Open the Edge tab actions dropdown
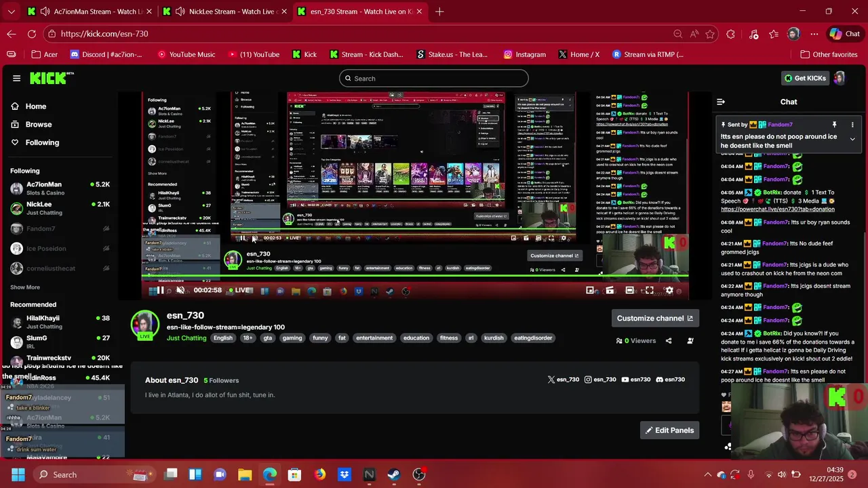 pos(11,12)
